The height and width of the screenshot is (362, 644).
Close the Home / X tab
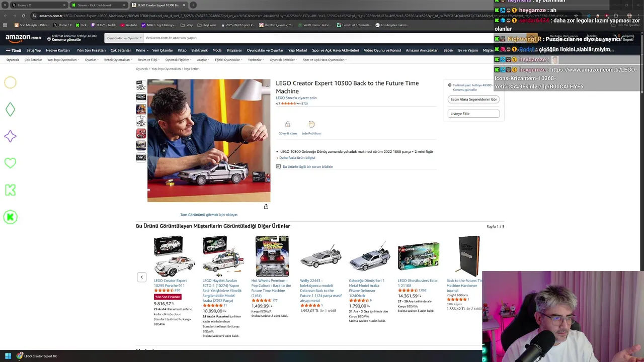(64, 5)
